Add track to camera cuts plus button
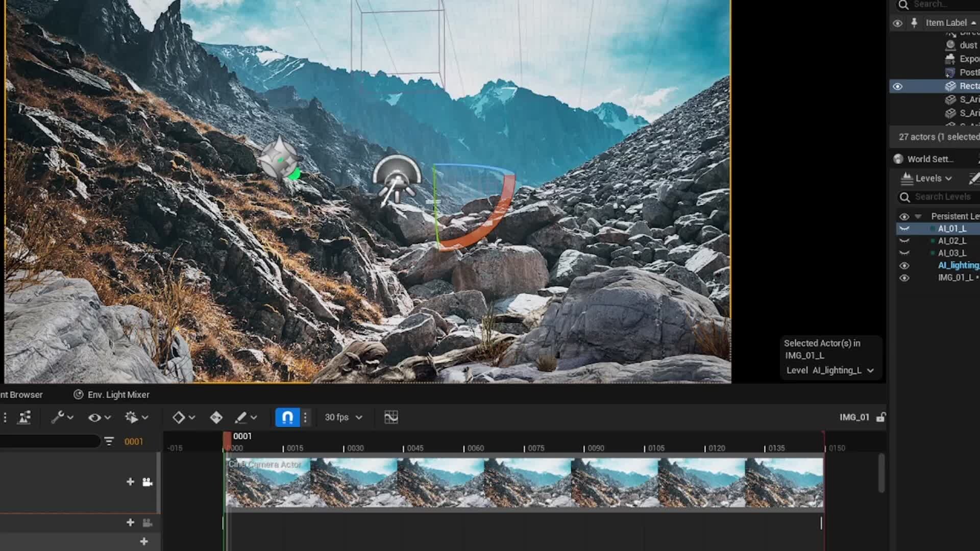The image size is (980, 551). (130, 482)
